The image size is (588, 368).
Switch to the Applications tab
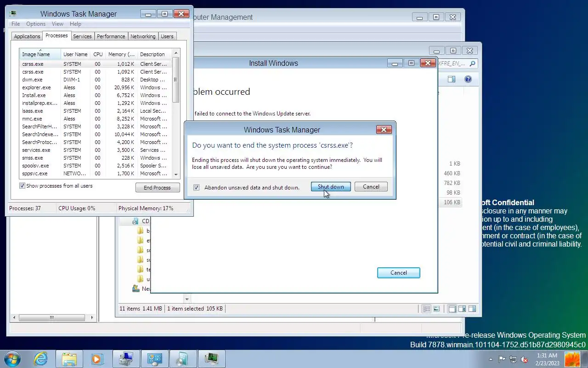tap(27, 36)
